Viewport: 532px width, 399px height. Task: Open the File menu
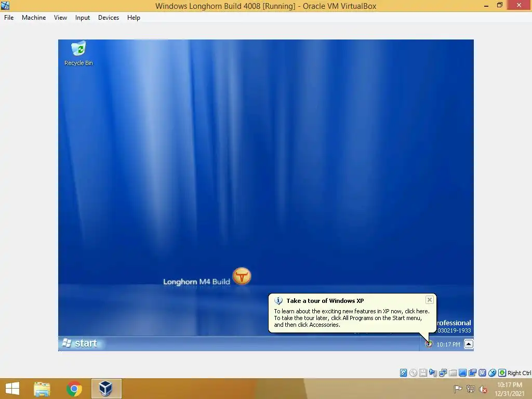click(9, 18)
